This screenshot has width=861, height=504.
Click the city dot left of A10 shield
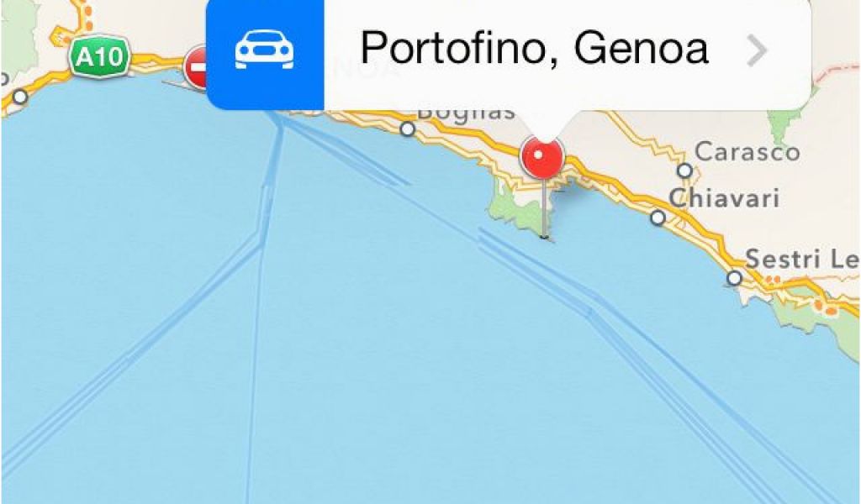[x=20, y=97]
